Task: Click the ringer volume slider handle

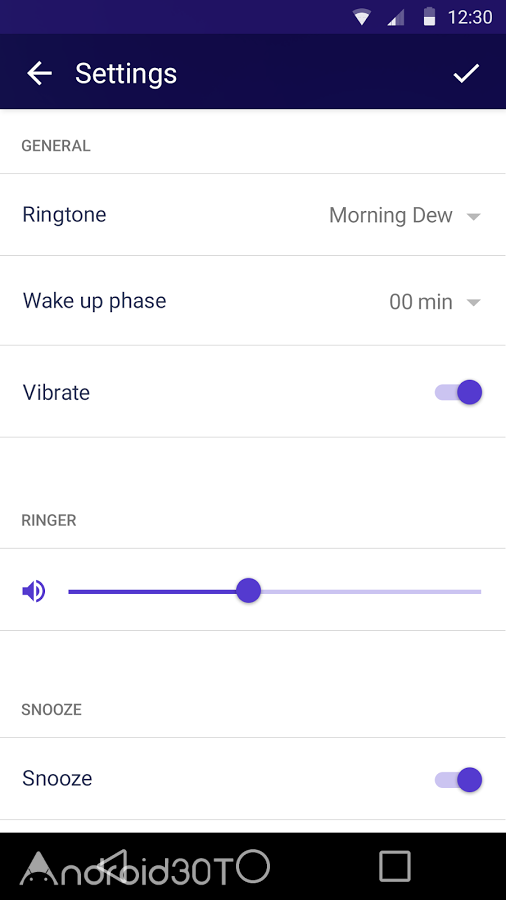Action: 248,591
